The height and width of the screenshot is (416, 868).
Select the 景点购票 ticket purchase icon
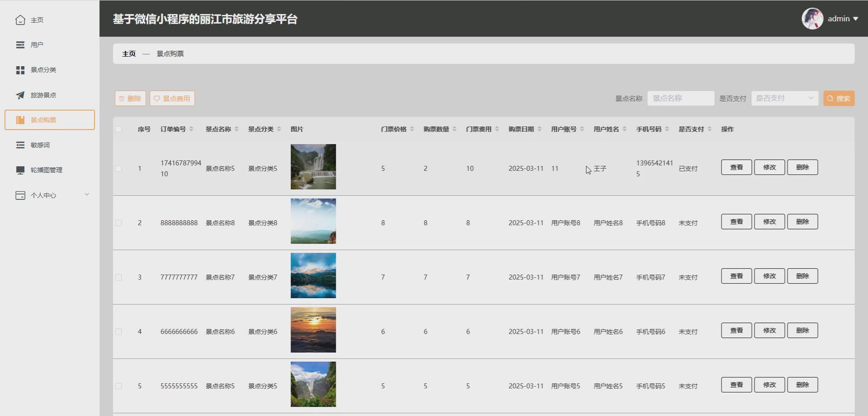(20, 120)
